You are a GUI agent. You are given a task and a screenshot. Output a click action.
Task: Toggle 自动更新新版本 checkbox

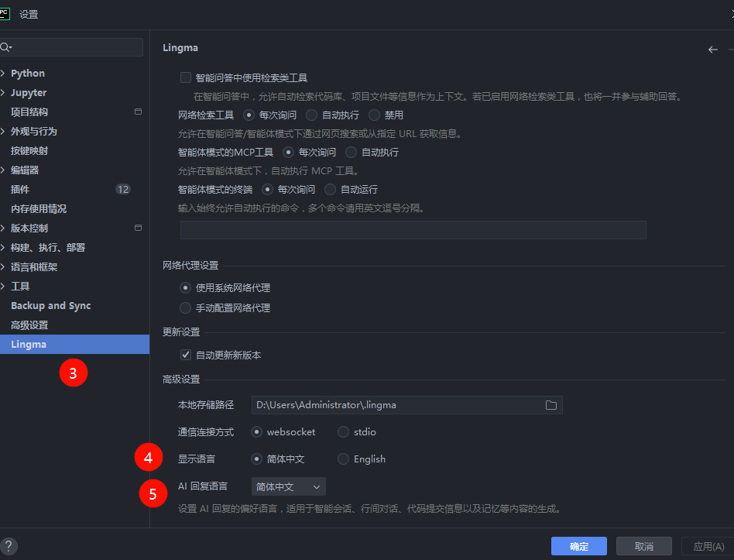coord(186,355)
